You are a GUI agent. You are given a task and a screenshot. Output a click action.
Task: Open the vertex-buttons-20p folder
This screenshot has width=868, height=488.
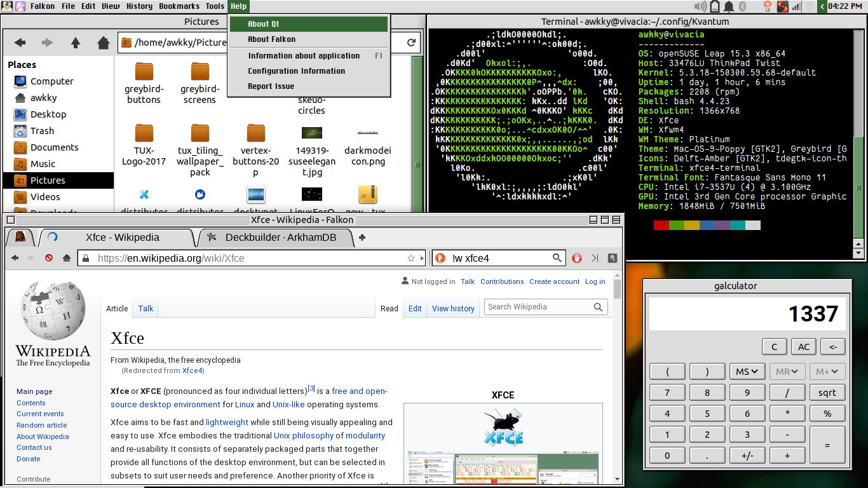pyautogui.click(x=256, y=150)
